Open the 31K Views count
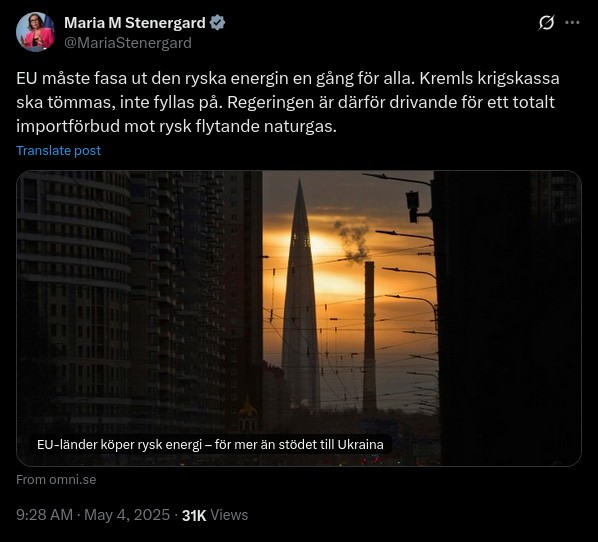Viewport: 598px width, 542px height. tap(215, 515)
